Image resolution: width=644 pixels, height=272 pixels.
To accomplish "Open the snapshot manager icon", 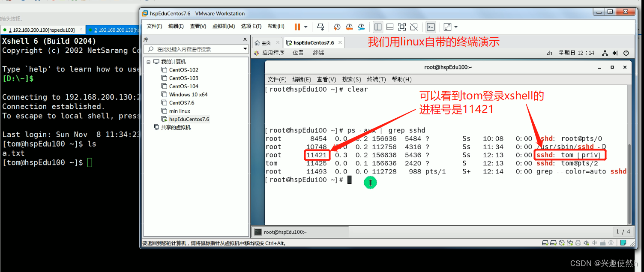I will (x=361, y=27).
